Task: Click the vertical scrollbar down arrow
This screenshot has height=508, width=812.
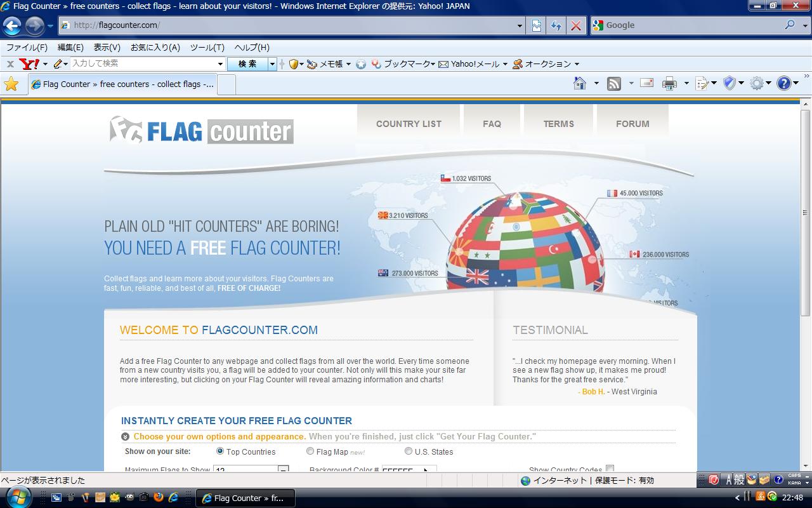Action: point(806,465)
